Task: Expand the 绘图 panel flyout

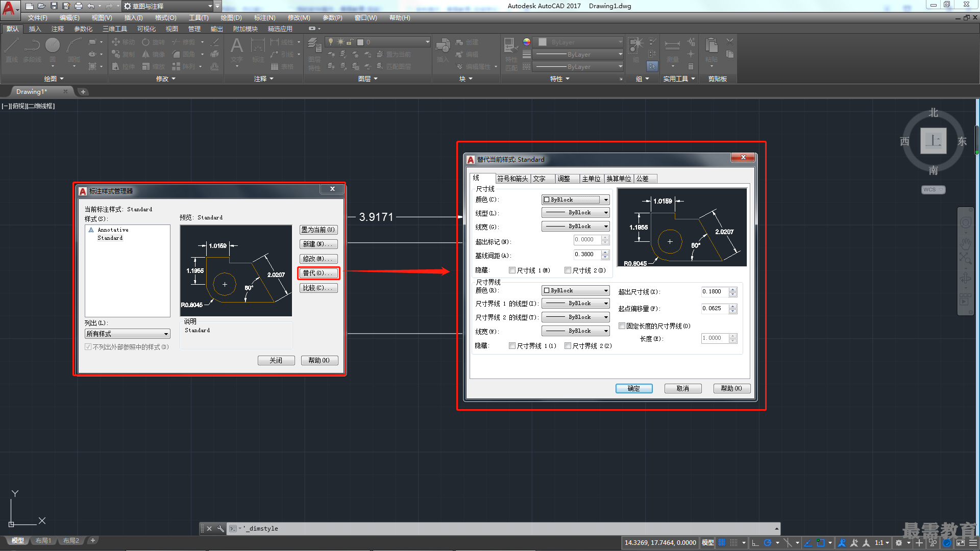Action: [54, 79]
